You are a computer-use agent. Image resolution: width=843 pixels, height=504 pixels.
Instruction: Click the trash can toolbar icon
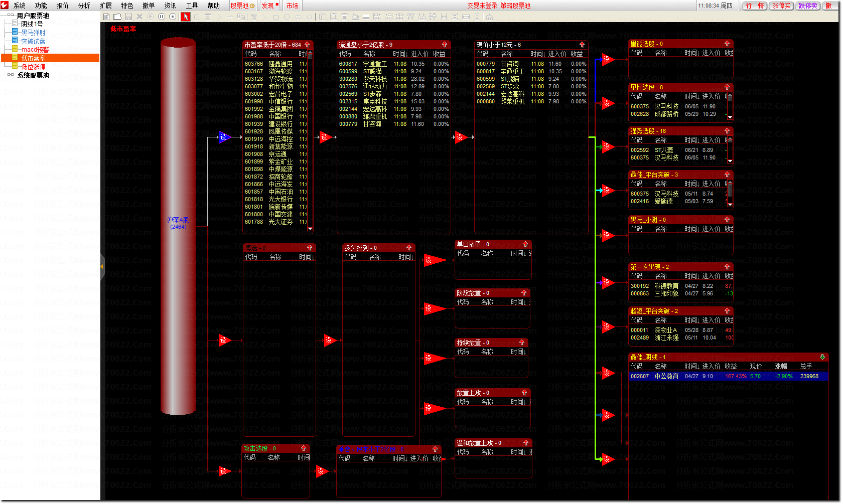[344, 17]
